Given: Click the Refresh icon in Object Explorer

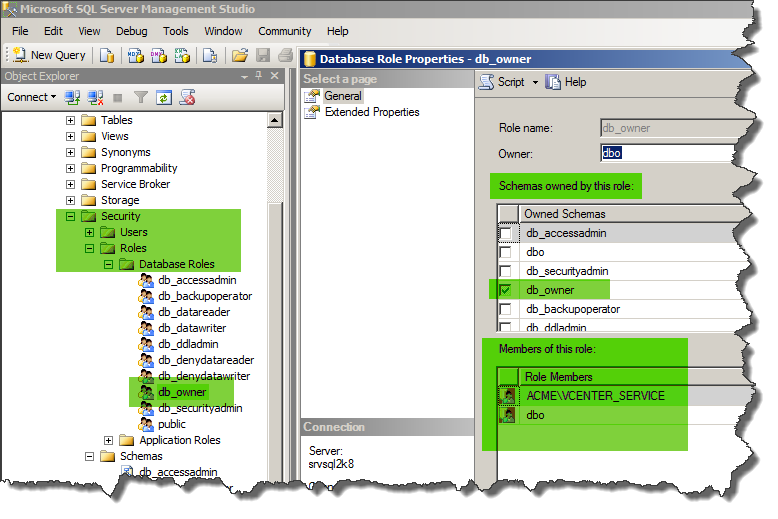Looking at the screenshot, I should click(164, 97).
